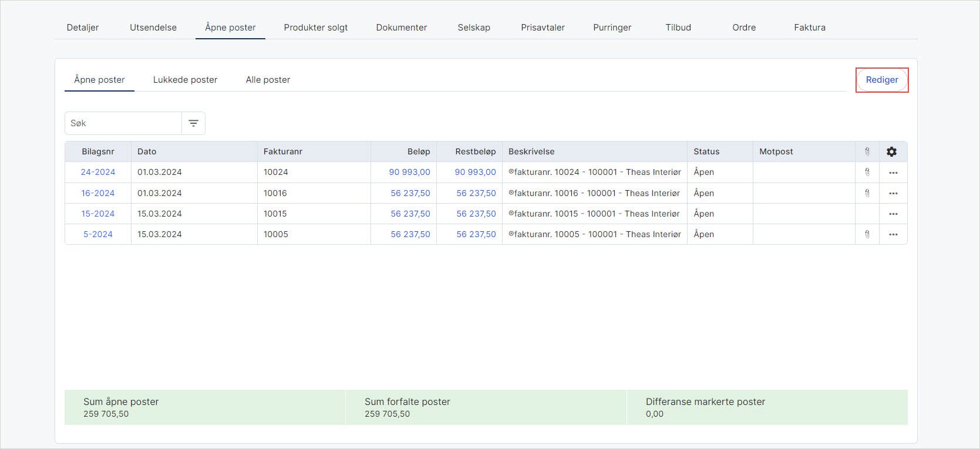The width and height of the screenshot is (980, 449).
Task: Open three-dot menu for voucher 5-2024
Action: (x=893, y=234)
